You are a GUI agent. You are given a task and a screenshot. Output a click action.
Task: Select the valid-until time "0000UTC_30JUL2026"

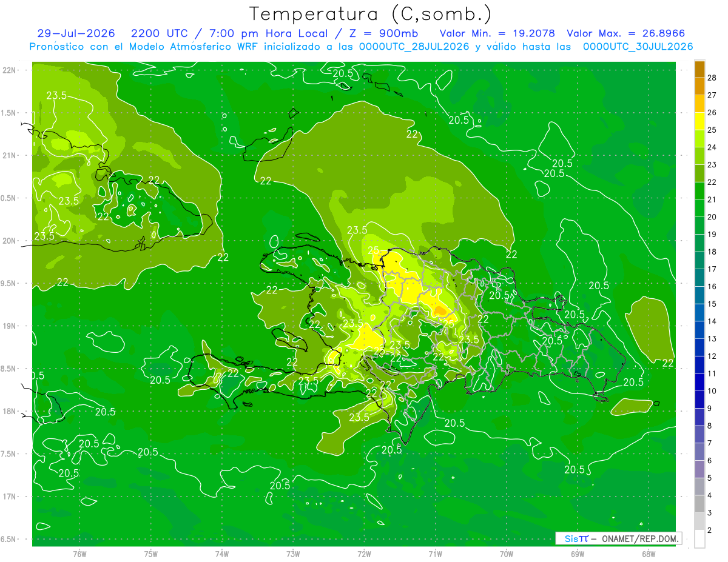(x=638, y=47)
